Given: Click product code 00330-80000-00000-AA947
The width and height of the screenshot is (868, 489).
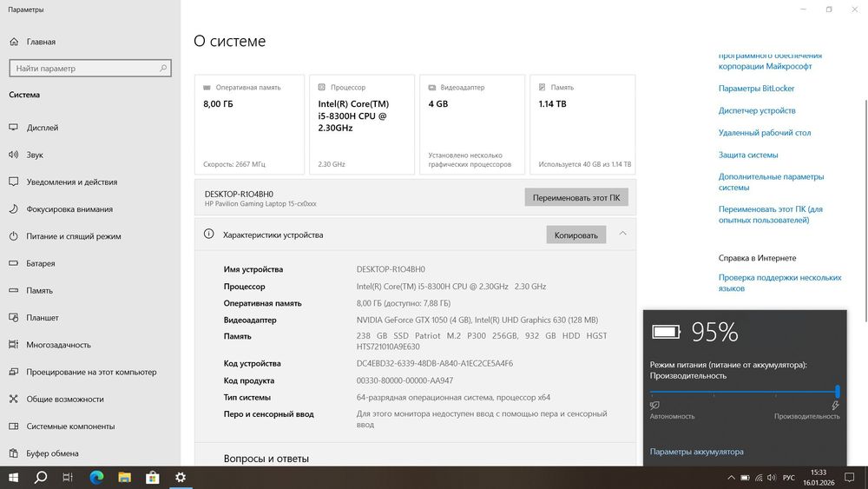Looking at the screenshot, I should (404, 380).
